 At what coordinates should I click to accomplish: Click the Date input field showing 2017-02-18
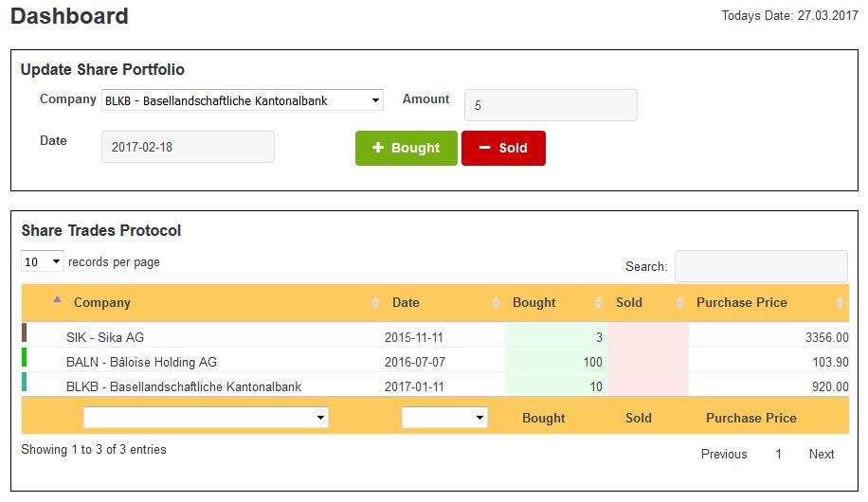188,147
